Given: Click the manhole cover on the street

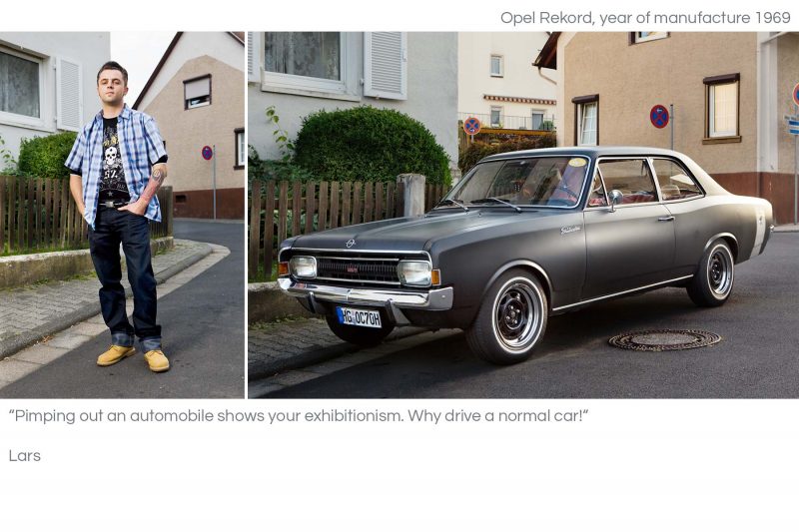Looking at the screenshot, I should pyautogui.click(x=664, y=339).
